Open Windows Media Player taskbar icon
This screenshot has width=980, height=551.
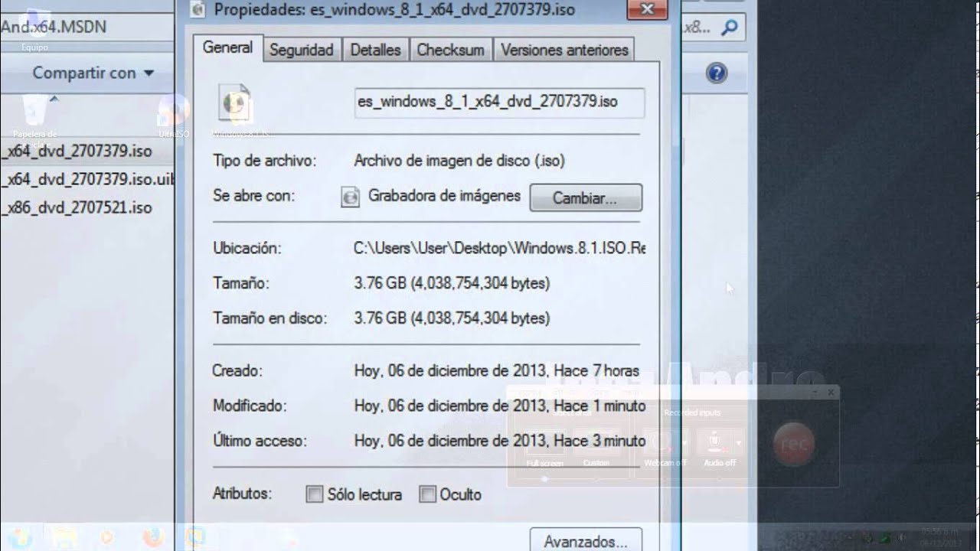[108, 536]
